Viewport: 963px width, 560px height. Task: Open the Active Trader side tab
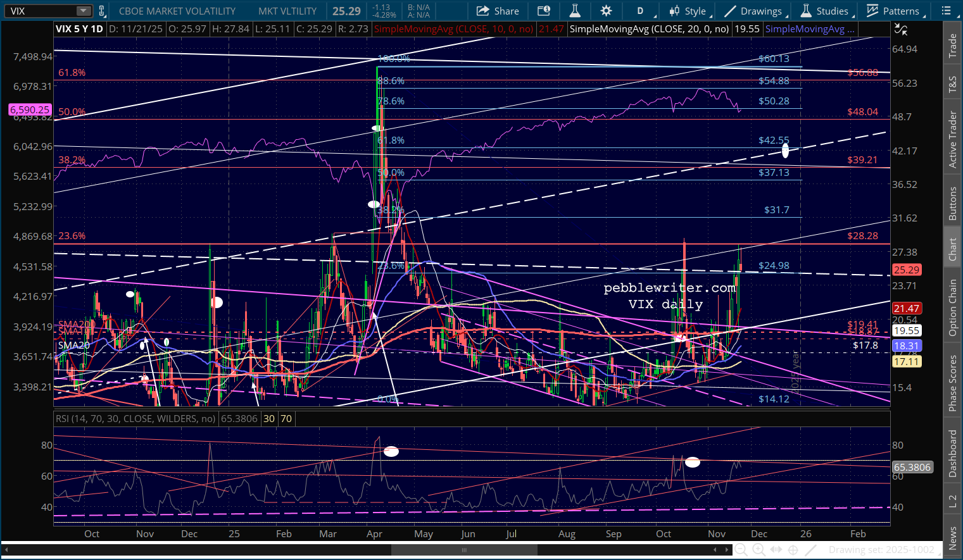pyautogui.click(x=952, y=140)
